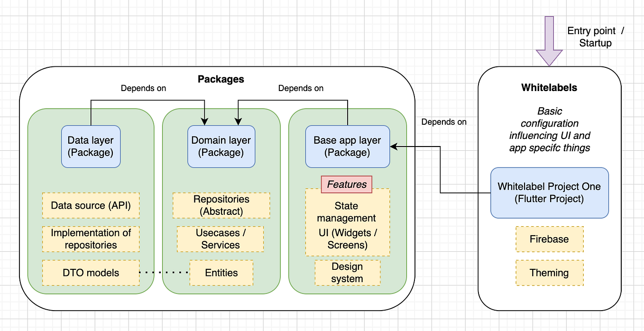The image size is (644, 331).
Task: Toggle selection of the Data source (API) block
Action: coord(91,205)
